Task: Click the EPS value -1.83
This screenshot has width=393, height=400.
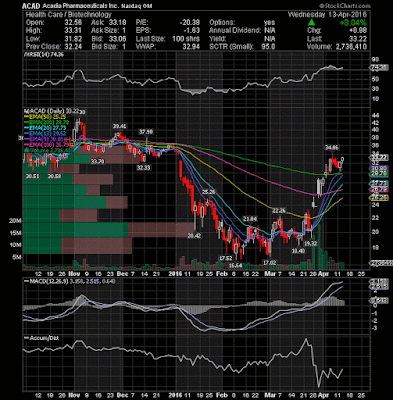Action: 192,31
